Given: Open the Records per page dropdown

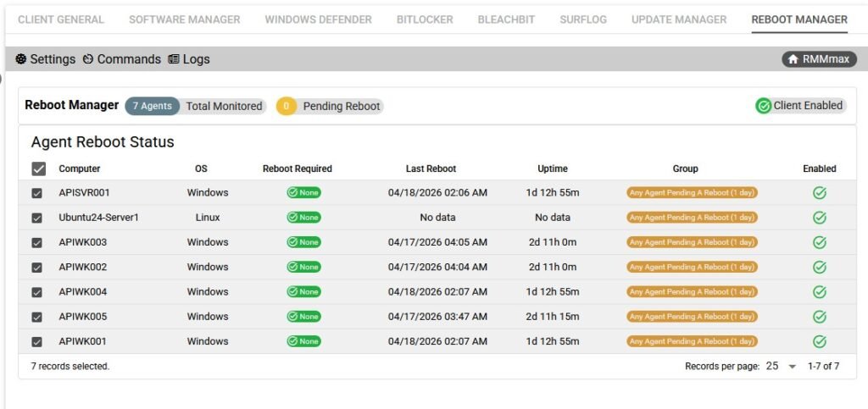Looking at the screenshot, I should pyautogui.click(x=781, y=366).
